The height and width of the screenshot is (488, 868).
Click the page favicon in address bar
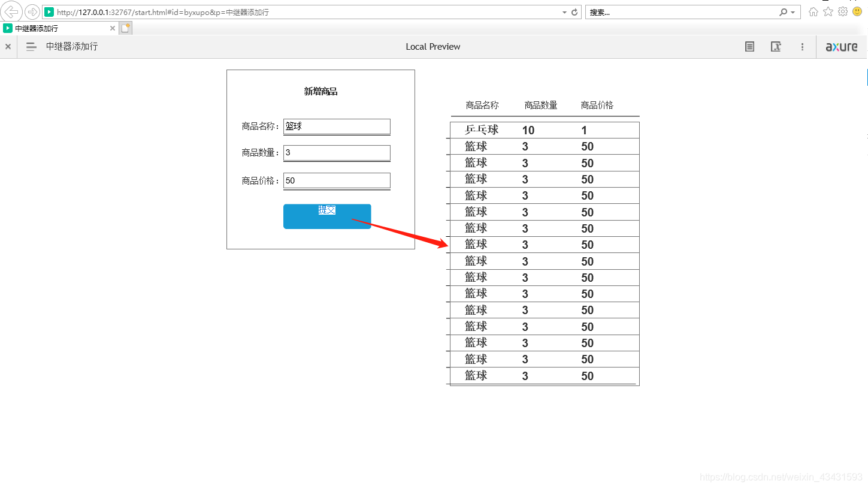click(49, 12)
